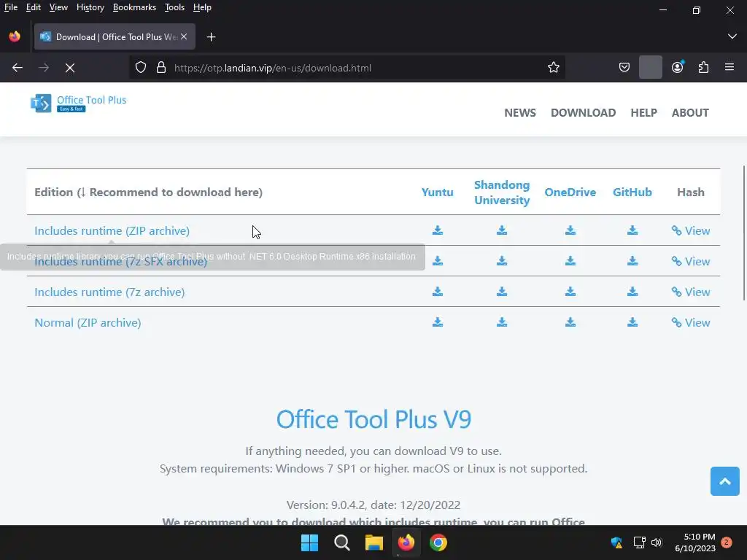Screen dimensions: 747x560
Task: View site security lock information
Action: [161, 68]
